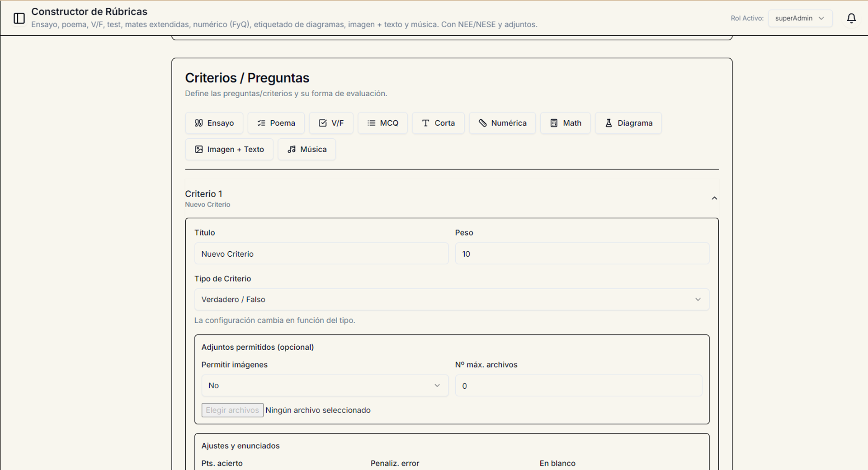Add a Música criterion
Image resolution: width=868 pixels, height=470 pixels.
(x=307, y=149)
